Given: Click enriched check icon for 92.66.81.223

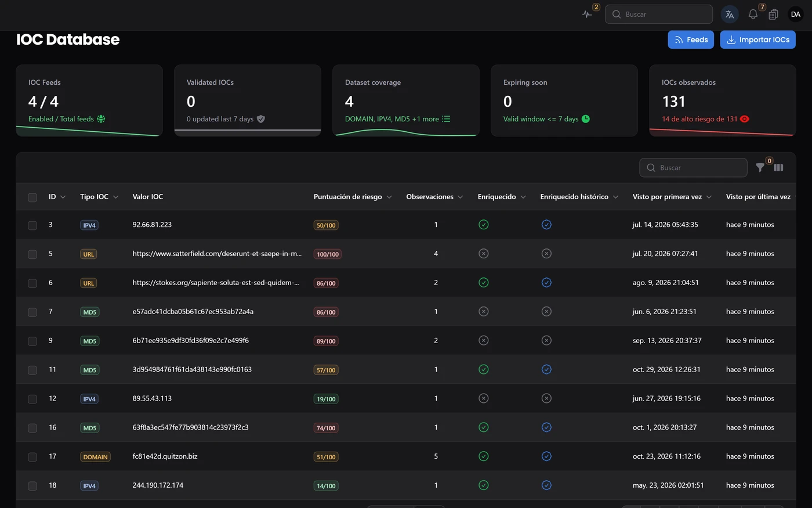Looking at the screenshot, I should [484, 225].
